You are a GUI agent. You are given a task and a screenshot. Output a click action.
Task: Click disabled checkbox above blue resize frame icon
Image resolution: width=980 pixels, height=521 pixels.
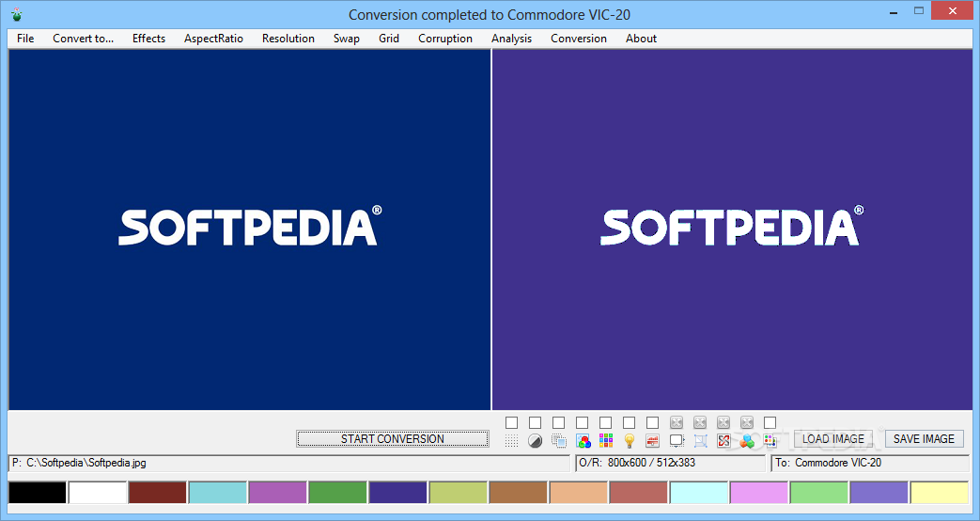tap(700, 423)
